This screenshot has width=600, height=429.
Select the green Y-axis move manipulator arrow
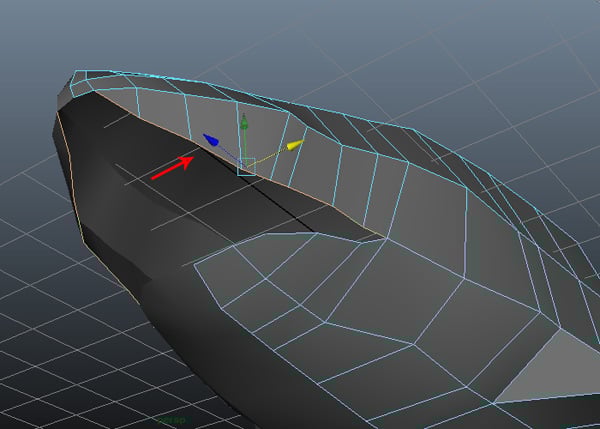pyautogui.click(x=244, y=122)
